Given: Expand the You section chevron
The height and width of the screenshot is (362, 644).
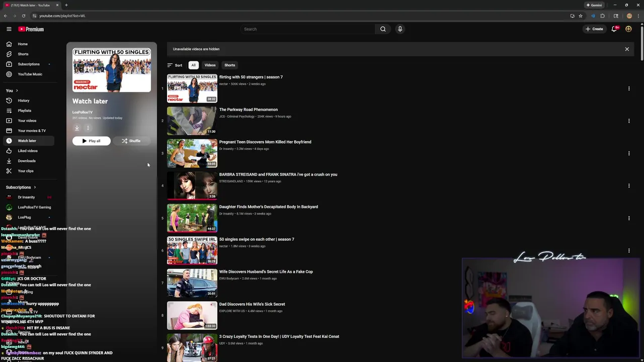Looking at the screenshot, I should pos(17,90).
